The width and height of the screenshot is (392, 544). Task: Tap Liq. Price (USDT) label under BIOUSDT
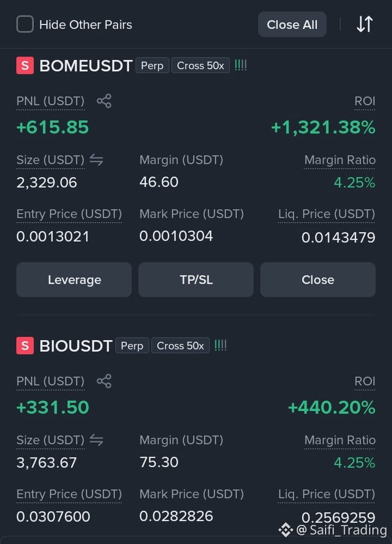[x=327, y=494]
